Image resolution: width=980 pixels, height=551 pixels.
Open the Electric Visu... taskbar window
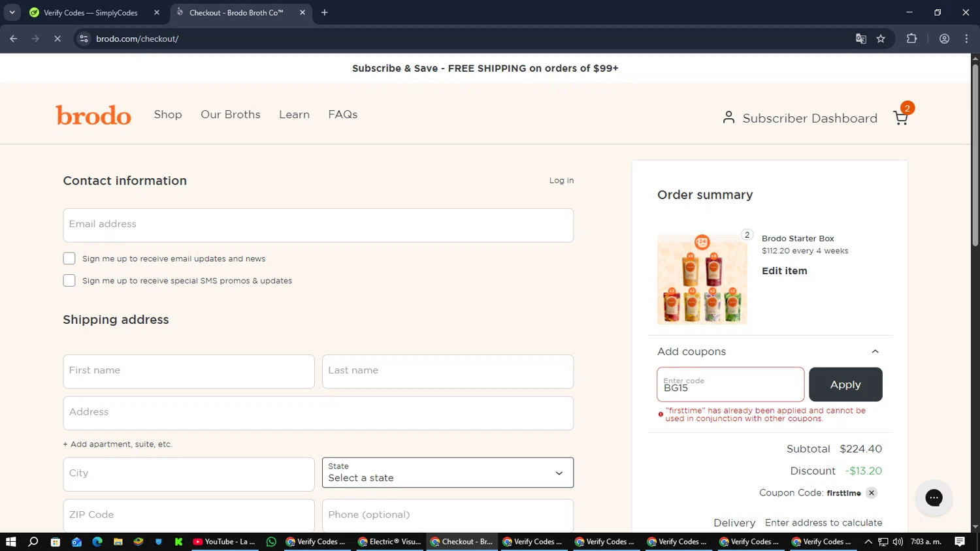tap(389, 542)
